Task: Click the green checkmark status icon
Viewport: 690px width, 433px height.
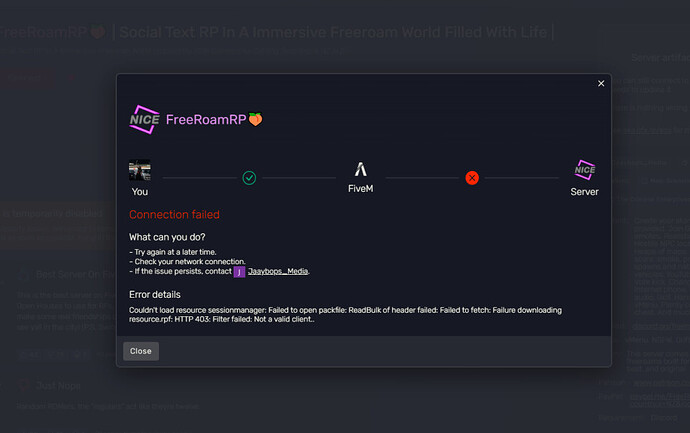Action: pyautogui.click(x=249, y=178)
